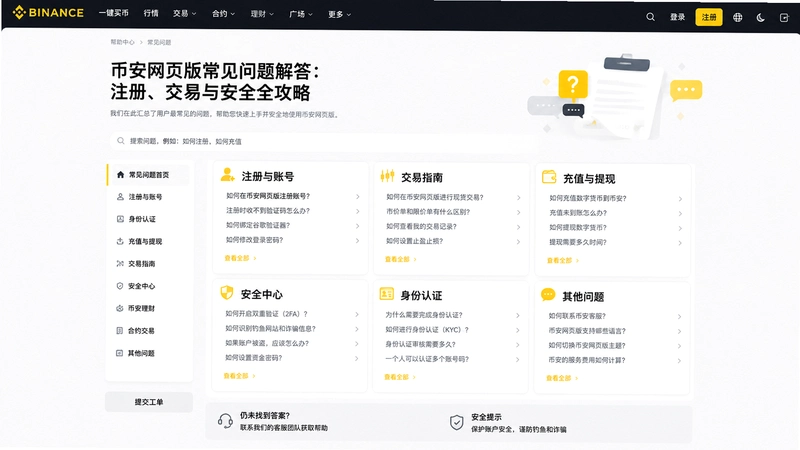Open question 如何绑定谷歌验证器?

258,225
